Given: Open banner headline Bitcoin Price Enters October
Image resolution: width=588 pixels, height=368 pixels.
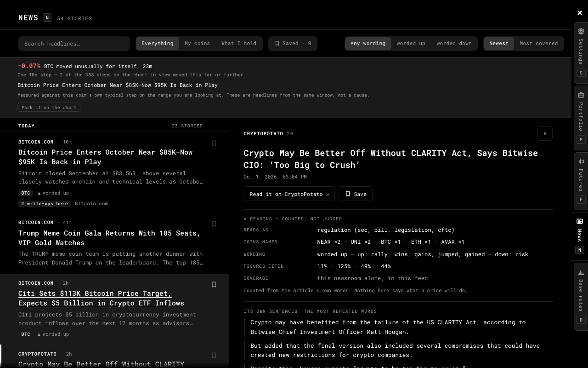Looking at the screenshot, I should (118, 85).
